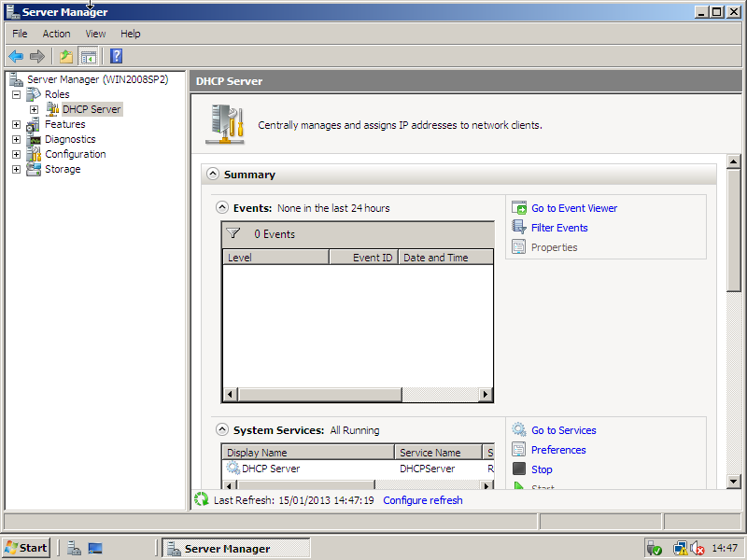This screenshot has height=560, width=747.
Task: Click the main pane vertical scrollbar down arrow
Action: [734, 481]
